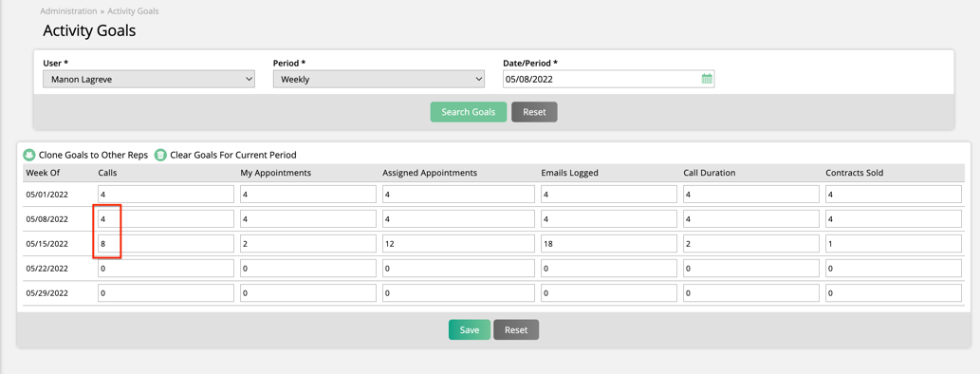980x374 pixels.
Task: Click the Clone Goals to Other Reps icon
Action: pyautogui.click(x=29, y=155)
